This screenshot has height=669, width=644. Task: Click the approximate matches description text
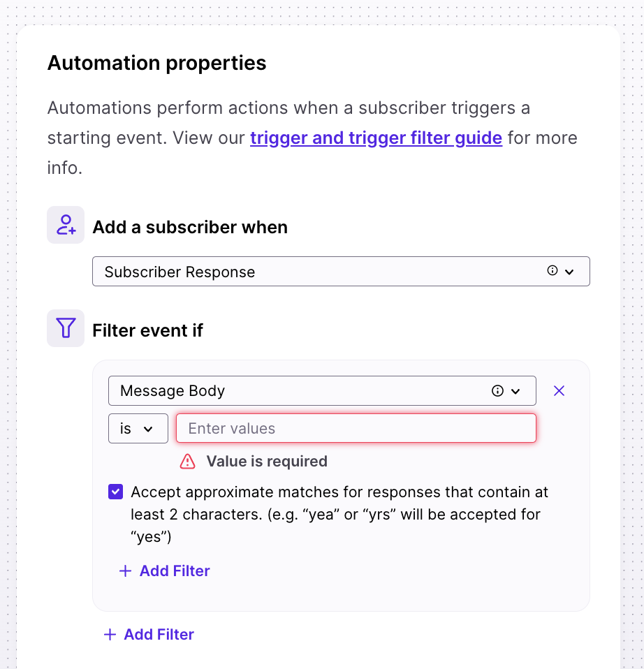point(339,514)
